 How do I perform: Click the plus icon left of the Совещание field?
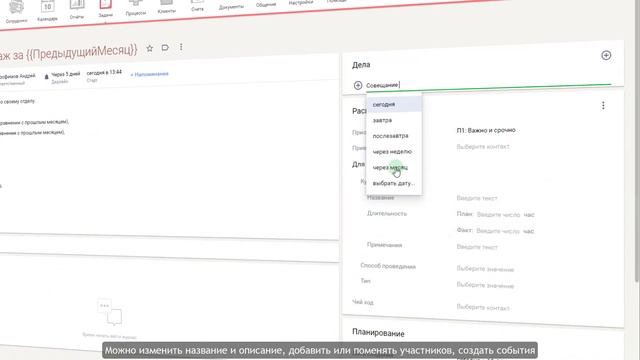358,85
